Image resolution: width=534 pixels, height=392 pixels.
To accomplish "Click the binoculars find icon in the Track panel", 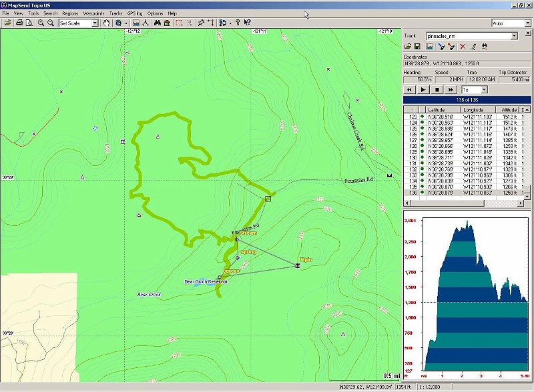I will tap(485, 46).
